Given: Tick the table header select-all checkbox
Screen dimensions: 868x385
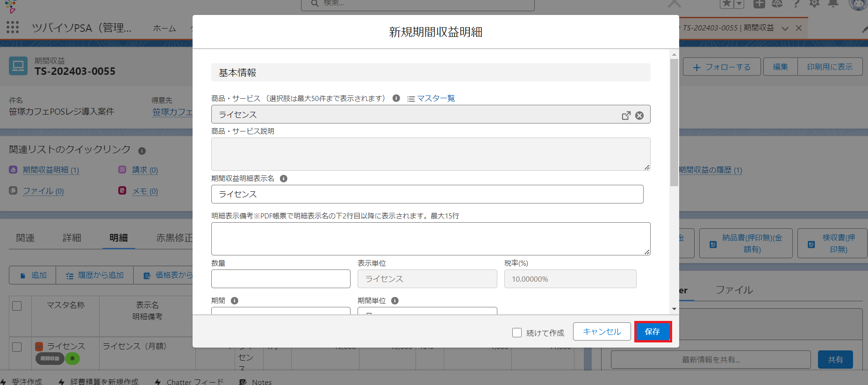Looking at the screenshot, I should pos(17,306).
